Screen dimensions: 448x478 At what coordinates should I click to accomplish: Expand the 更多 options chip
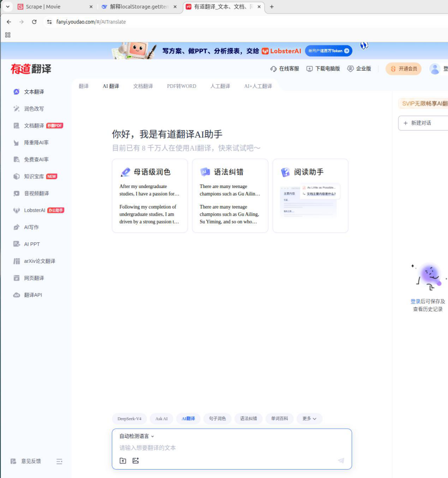click(309, 419)
